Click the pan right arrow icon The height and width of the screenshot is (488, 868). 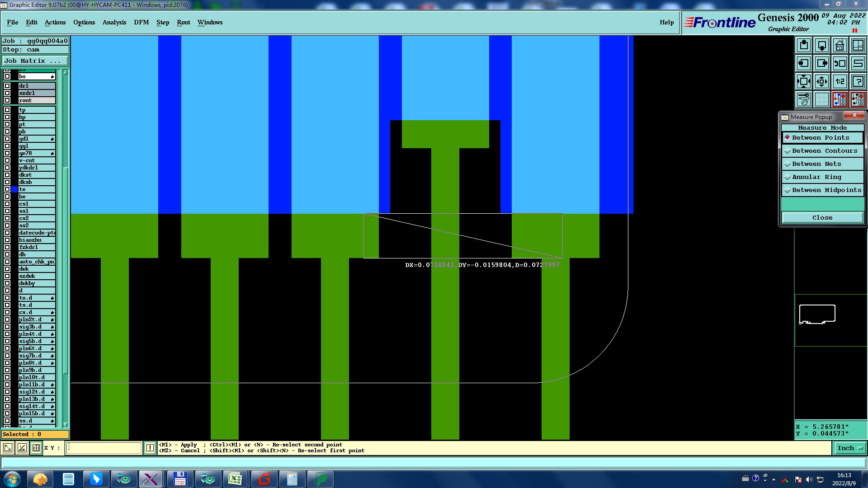pyautogui.click(x=821, y=63)
